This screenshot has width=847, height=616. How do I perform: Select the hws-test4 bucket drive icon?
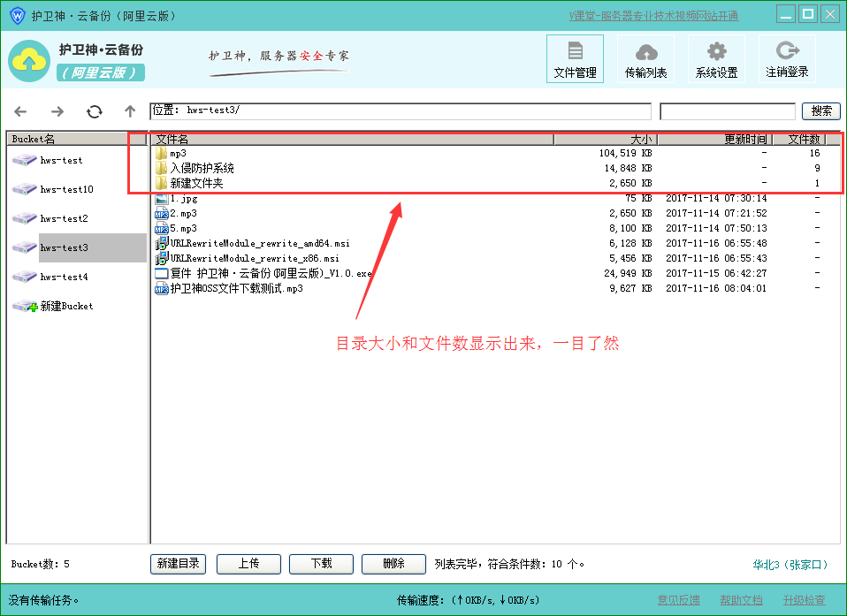pyautogui.click(x=24, y=277)
